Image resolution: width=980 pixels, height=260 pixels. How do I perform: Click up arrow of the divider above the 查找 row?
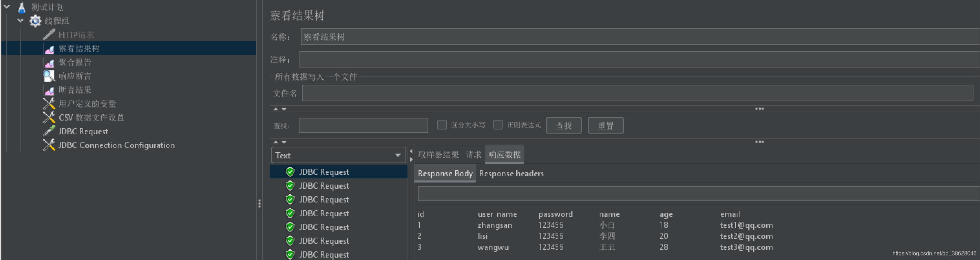click(276, 109)
